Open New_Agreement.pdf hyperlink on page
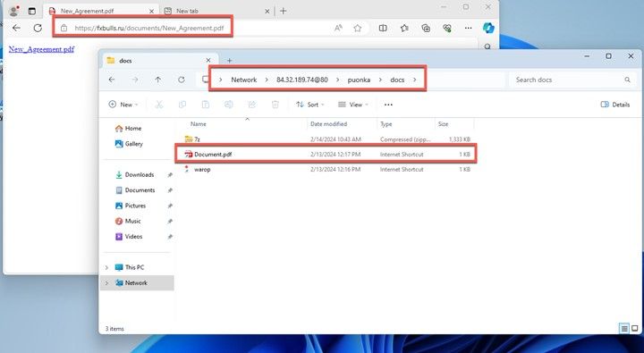The height and width of the screenshot is (353, 644). coord(41,49)
